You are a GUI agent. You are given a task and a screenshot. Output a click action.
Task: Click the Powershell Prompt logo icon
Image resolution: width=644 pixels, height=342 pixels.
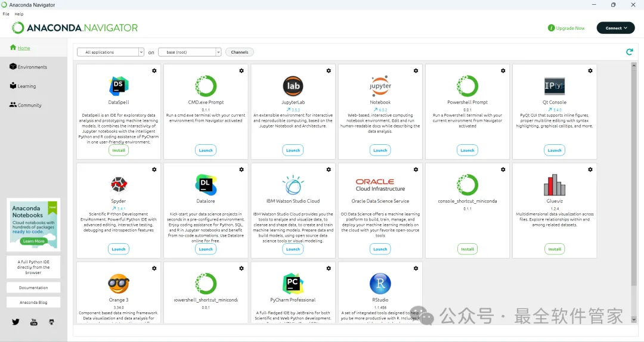tap(467, 86)
